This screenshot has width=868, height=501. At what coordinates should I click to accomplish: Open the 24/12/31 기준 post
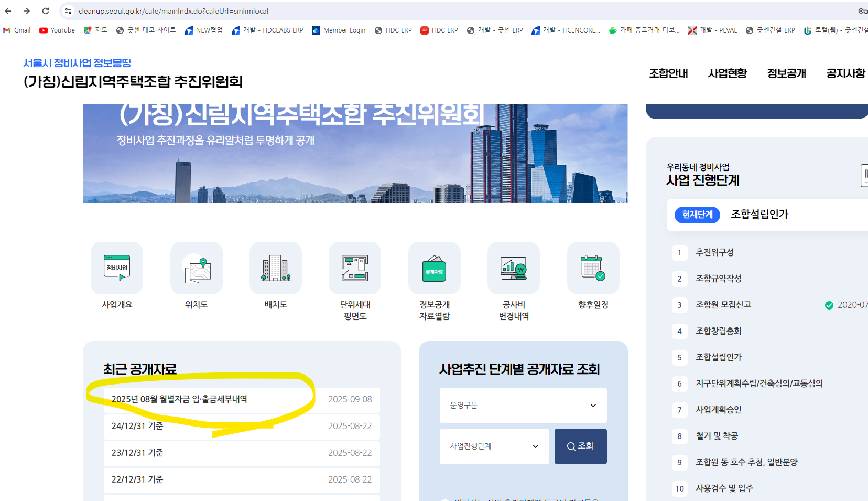(x=137, y=426)
